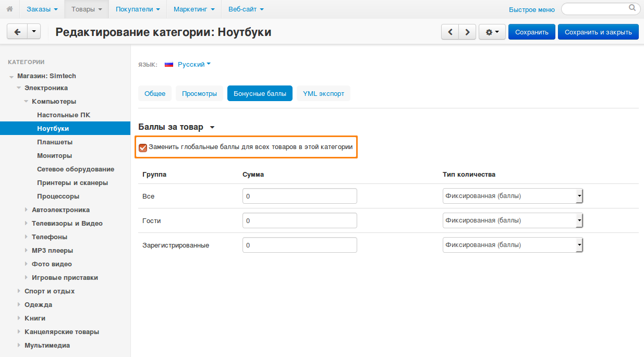Click the home icon in top navigation

(9, 9)
